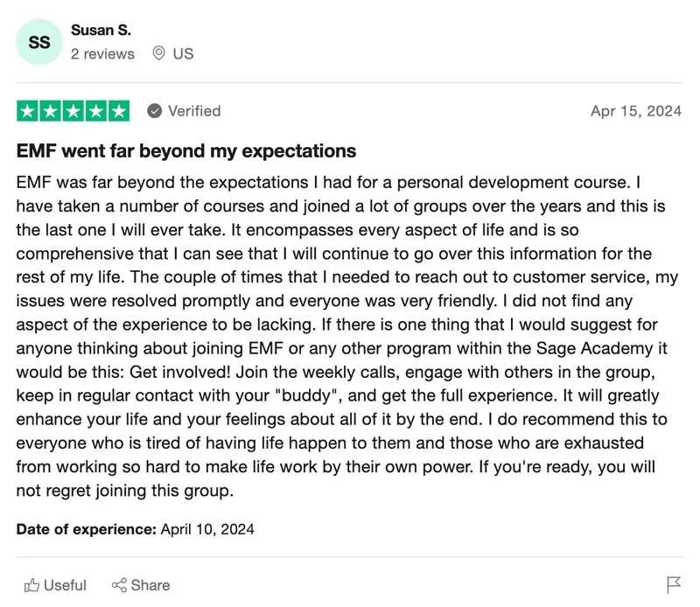700x607 pixels.
Task: Open the "EMF went far beyond my expectations" title
Action: (x=186, y=150)
